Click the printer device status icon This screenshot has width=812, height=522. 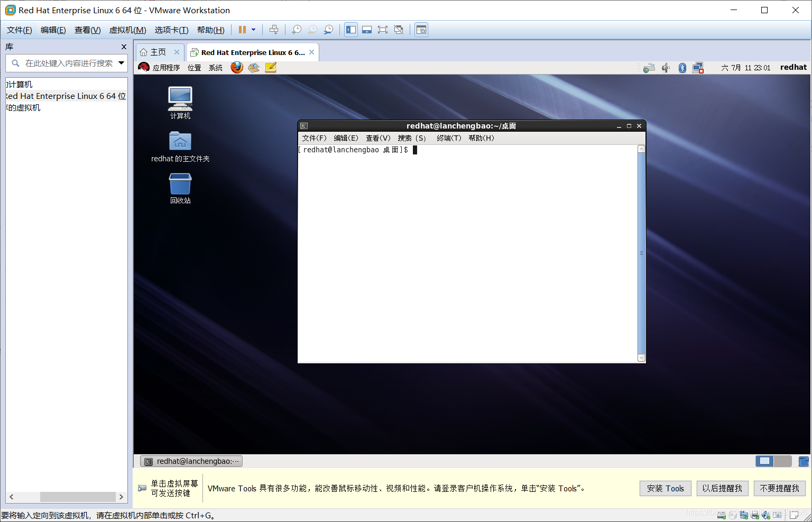tap(755, 515)
